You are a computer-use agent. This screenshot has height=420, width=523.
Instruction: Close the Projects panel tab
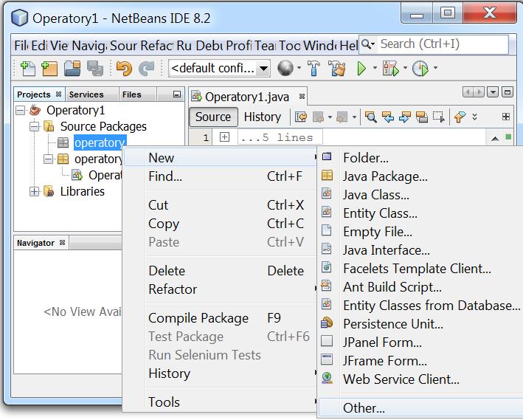coord(59,94)
